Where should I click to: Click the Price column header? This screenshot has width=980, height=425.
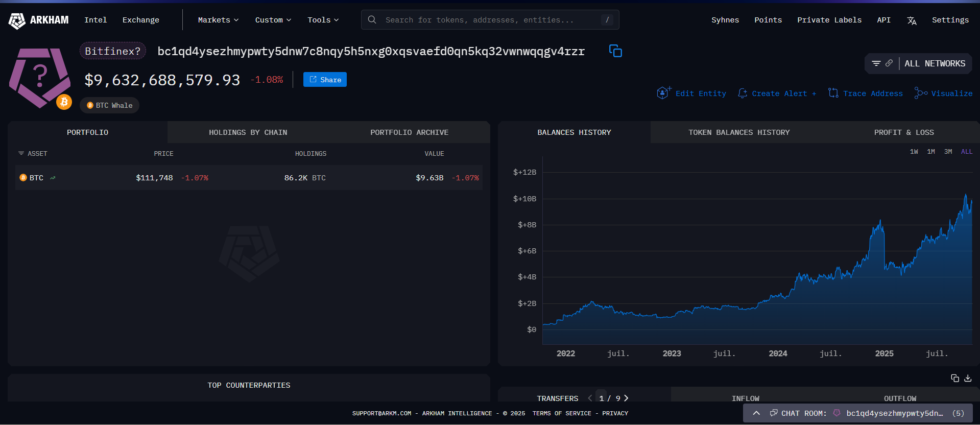coord(163,153)
